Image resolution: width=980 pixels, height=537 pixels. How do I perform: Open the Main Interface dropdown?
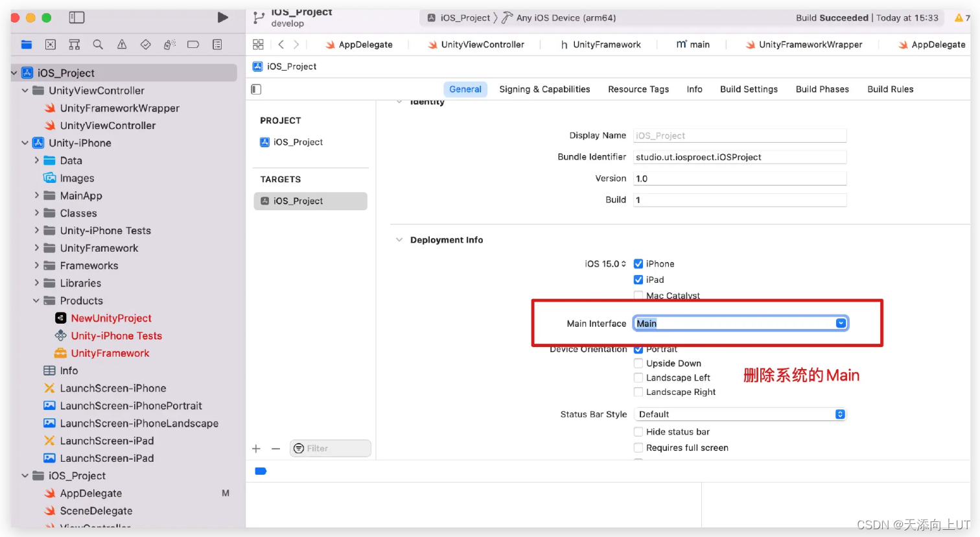click(x=841, y=323)
